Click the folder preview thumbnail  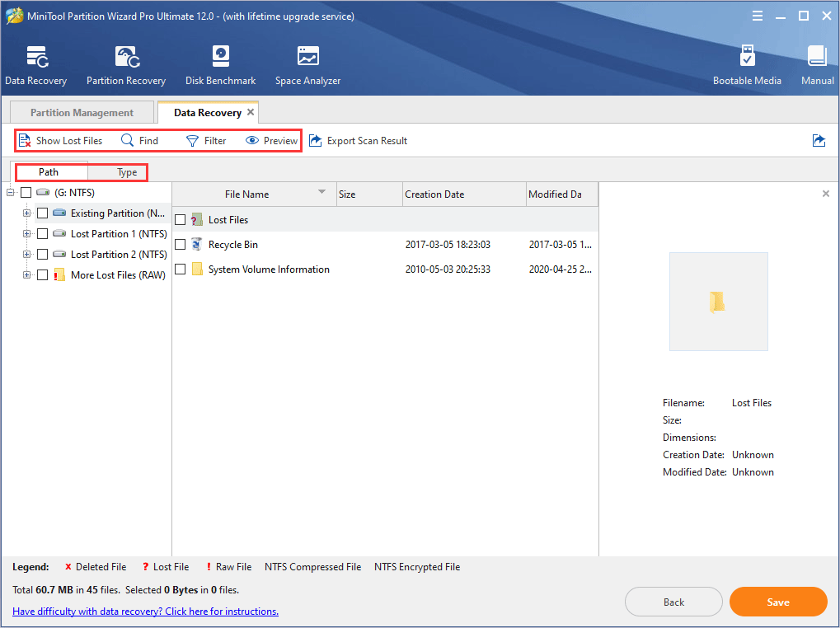(x=718, y=302)
